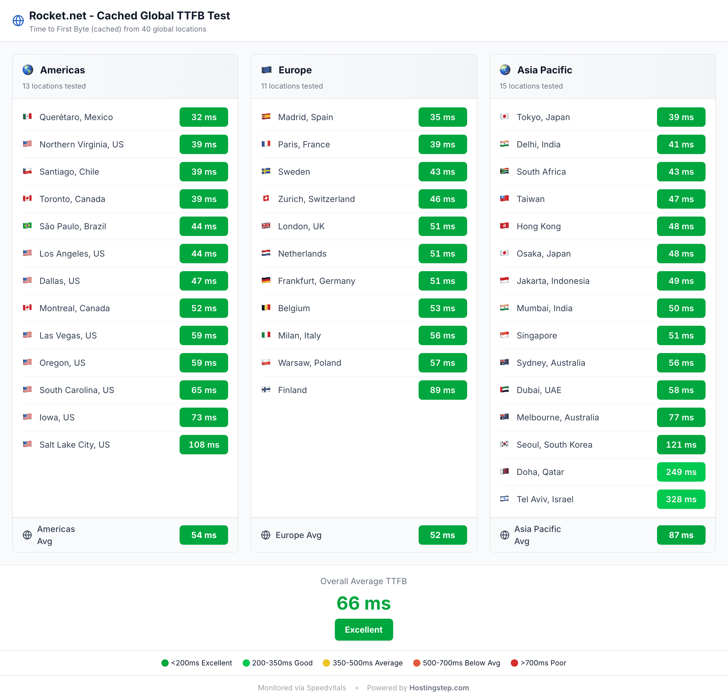The height and width of the screenshot is (700, 728).
Task: Click the Rocket.net Cached Global TTFB Test heading
Action: 129,15
